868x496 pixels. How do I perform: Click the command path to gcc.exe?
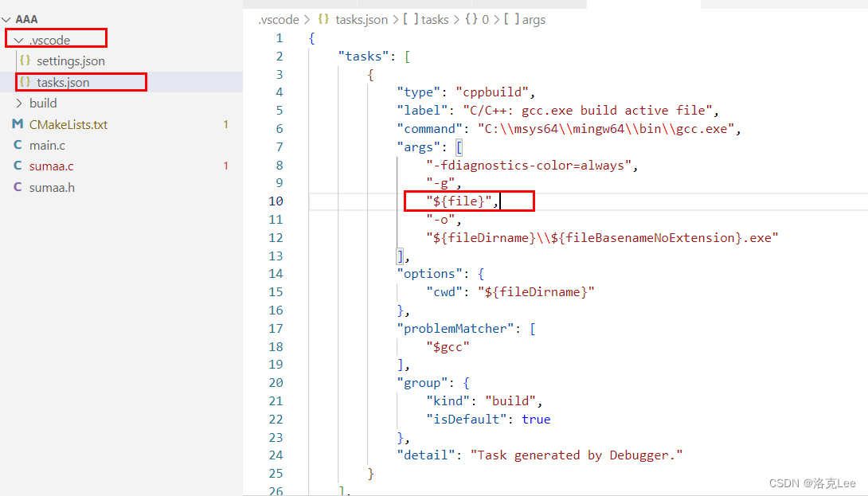[606, 129]
